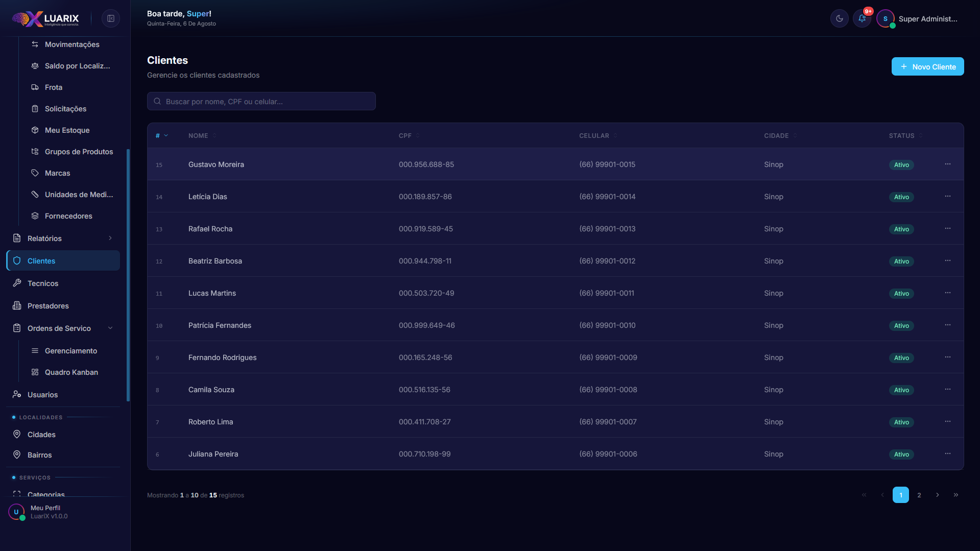Viewport: 980px width, 551px height.
Task: Toggle dark mode moon icon
Action: (839, 18)
